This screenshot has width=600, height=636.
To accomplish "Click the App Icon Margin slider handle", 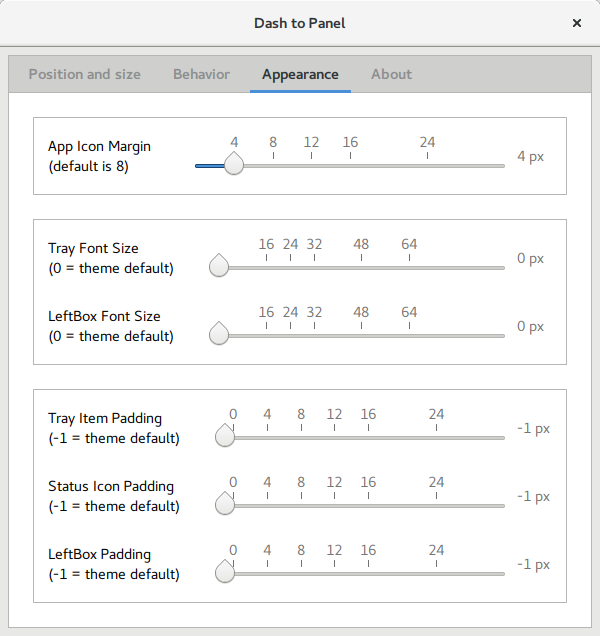I will (234, 165).
